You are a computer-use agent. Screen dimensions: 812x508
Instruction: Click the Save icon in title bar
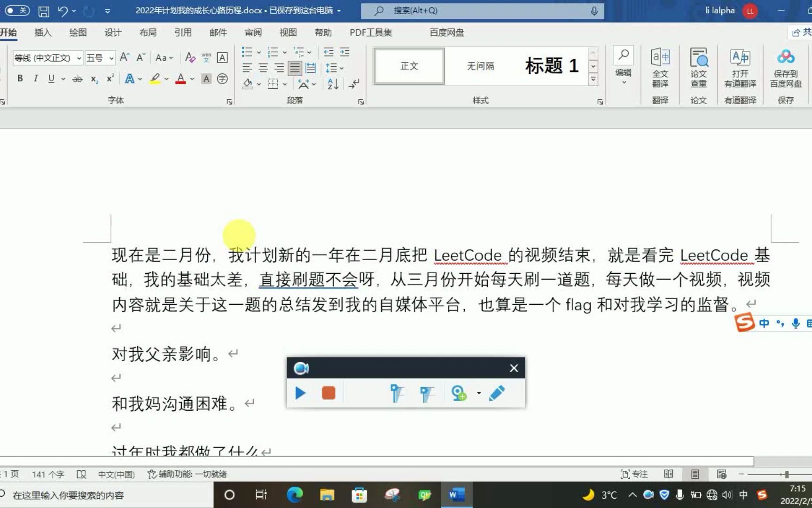tap(44, 11)
